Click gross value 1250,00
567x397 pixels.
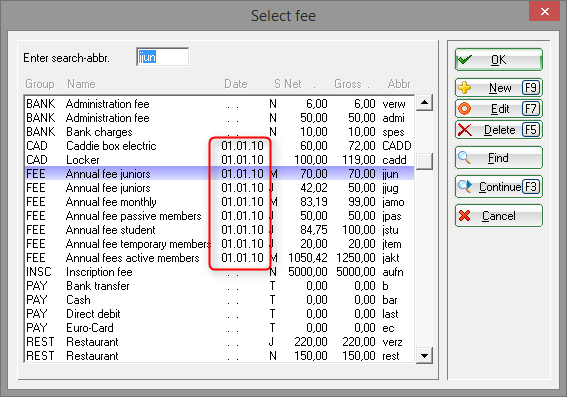[356, 258]
